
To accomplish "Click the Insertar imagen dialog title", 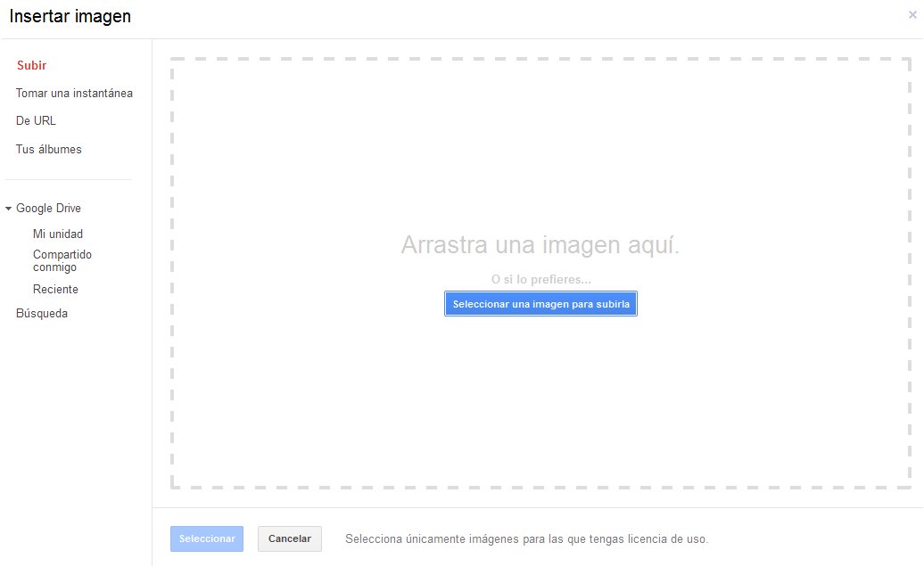I will (x=70, y=16).
